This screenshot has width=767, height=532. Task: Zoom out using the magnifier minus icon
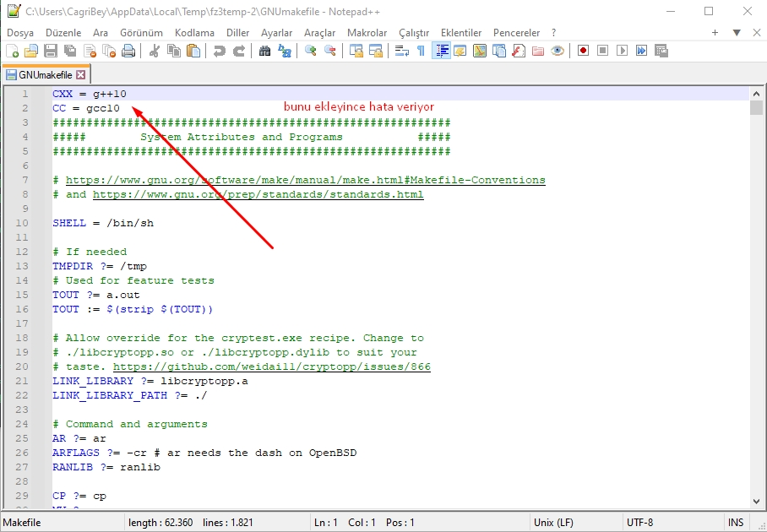(x=330, y=51)
